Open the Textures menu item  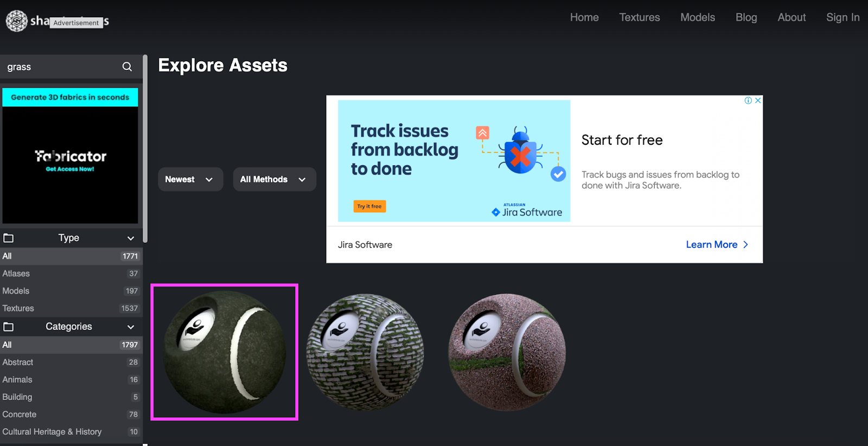[x=640, y=17]
